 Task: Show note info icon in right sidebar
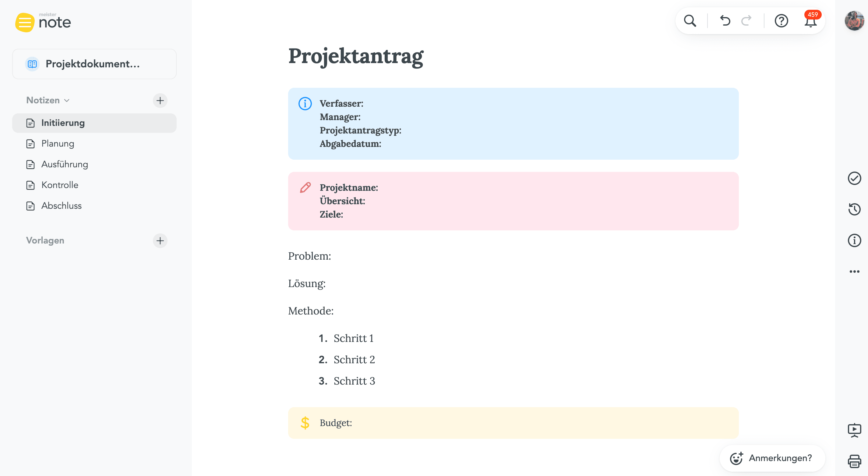pyautogui.click(x=854, y=240)
